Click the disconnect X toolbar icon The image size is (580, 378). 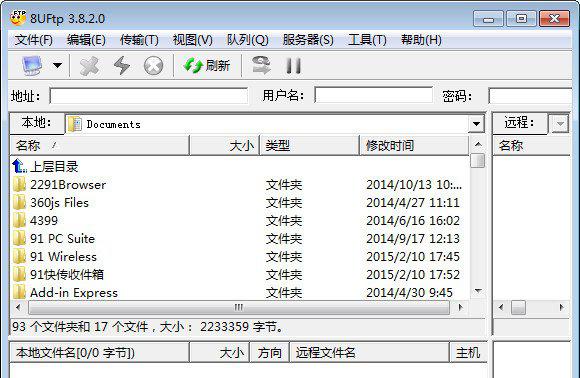90,66
